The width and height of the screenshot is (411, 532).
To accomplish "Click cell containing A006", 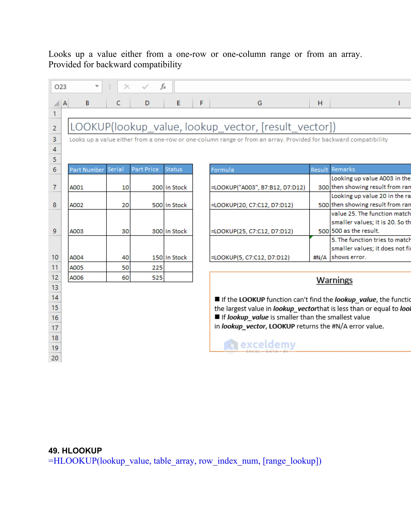I will [87, 277].
